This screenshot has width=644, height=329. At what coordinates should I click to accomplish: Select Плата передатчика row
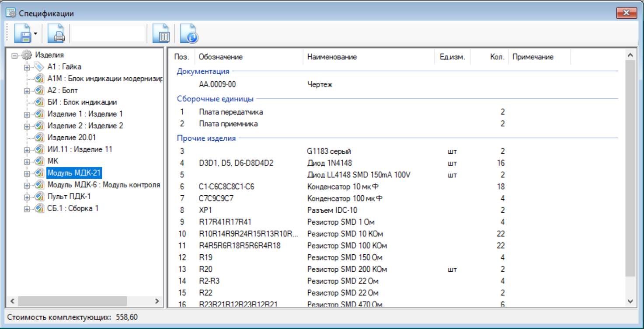click(397, 112)
